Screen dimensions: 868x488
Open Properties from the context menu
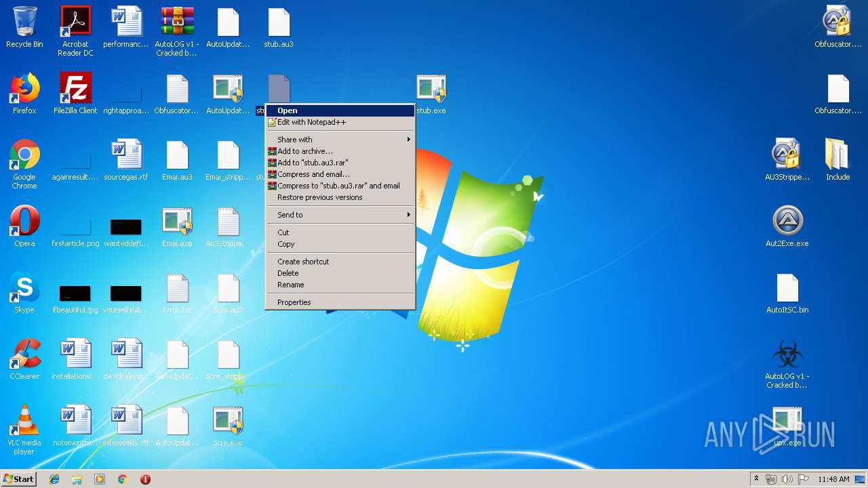[x=340, y=302]
